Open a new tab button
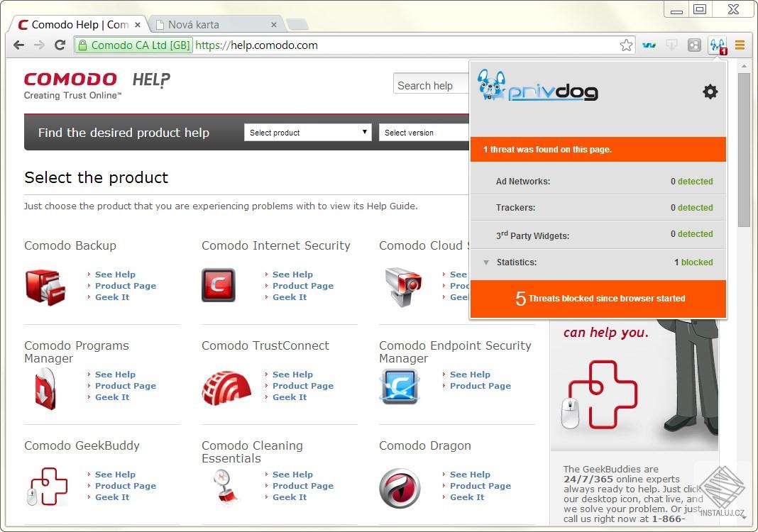The height and width of the screenshot is (532, 758). (x=297, y=24)
